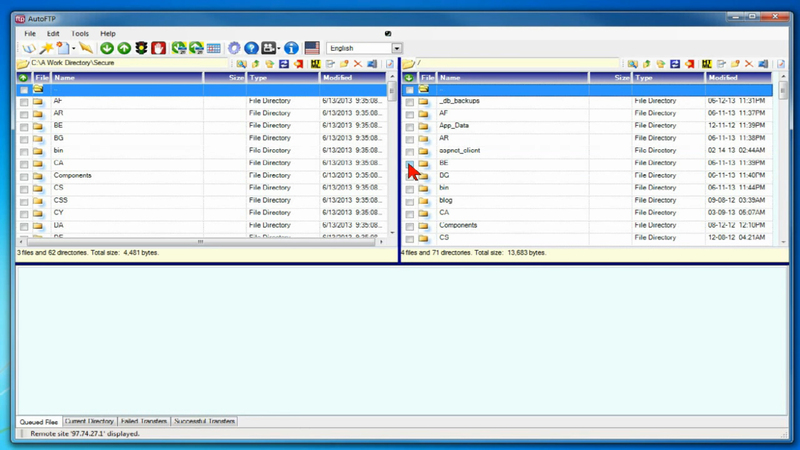
Task: Click the green download arrow button
Action: tap(107, 48)
